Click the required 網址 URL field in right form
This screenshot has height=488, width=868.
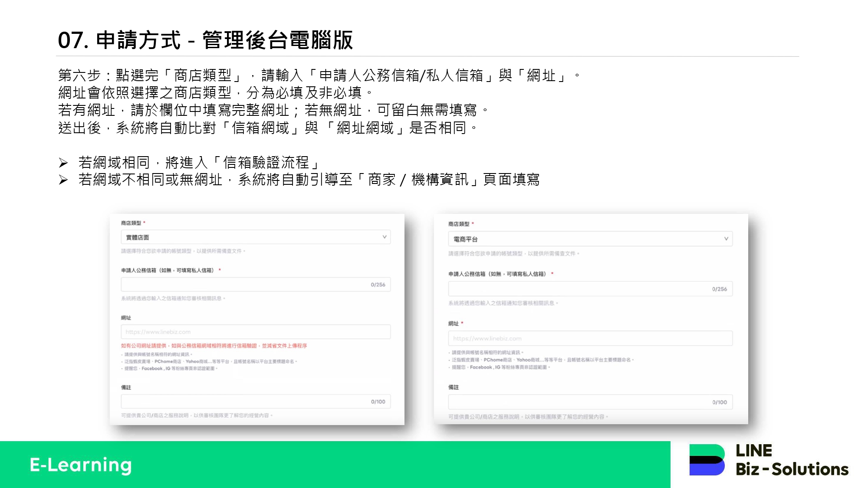click(590, 338)
